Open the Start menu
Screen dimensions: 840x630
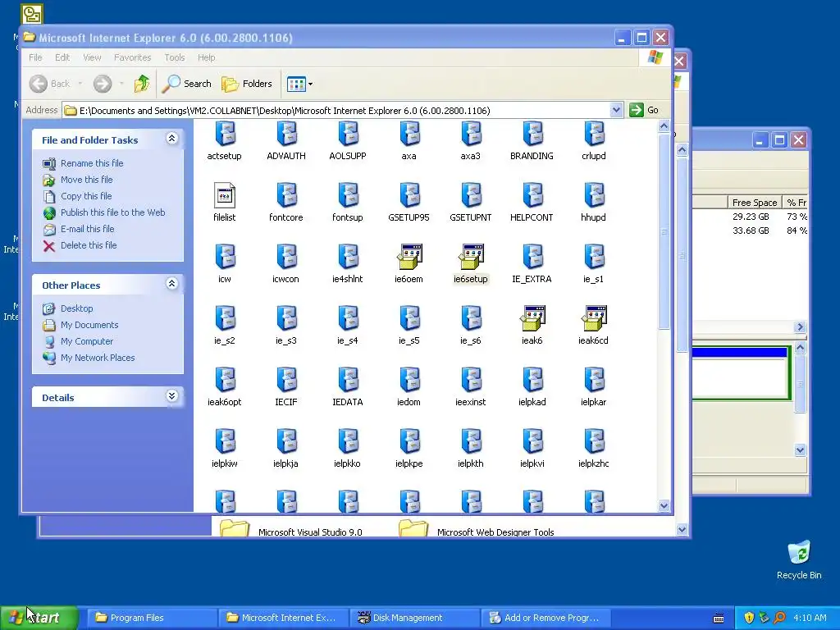pyautogui.click(x=39, y=618)
